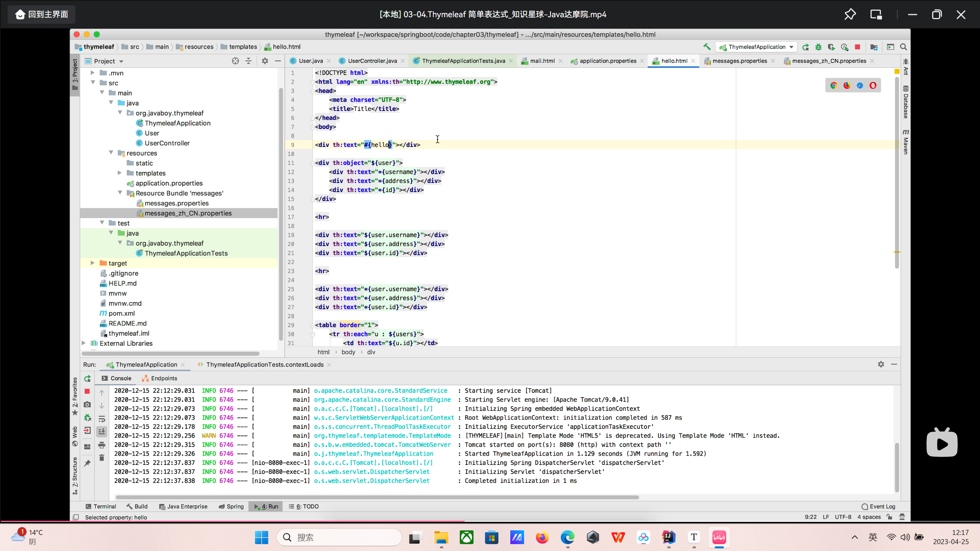
Task: Toggle Favorites tool window stripe
Action: click(x=75, y=396)
